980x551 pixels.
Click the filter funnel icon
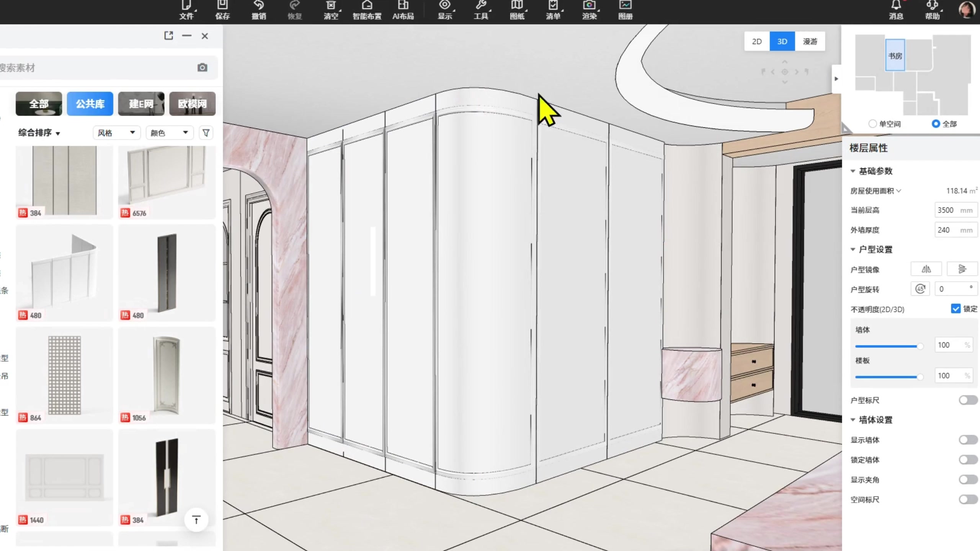[x=206, y=133]
